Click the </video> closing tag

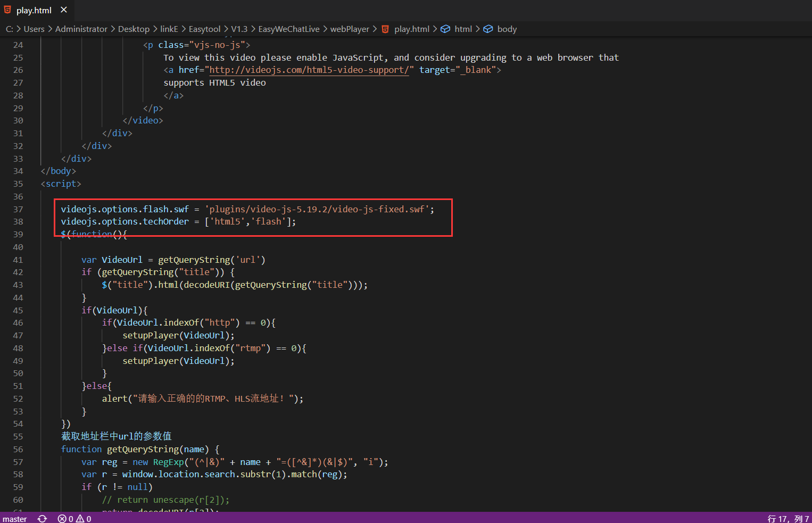coord(143,120)
